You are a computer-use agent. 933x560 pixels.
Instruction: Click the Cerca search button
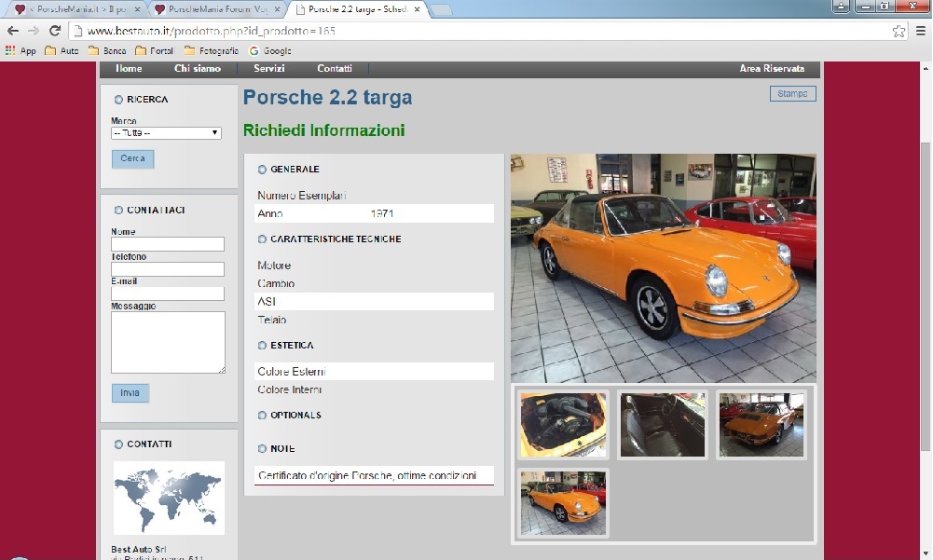(132, 158)
